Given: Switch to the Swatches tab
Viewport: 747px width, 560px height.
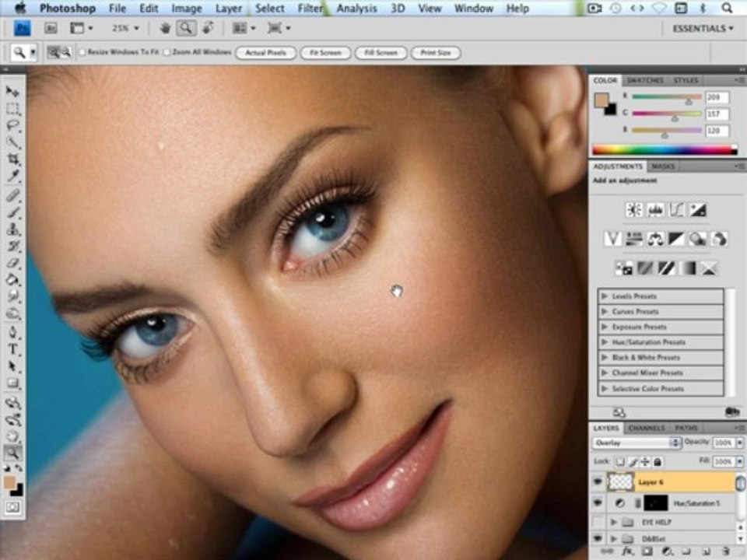Looking at the screenshot, I should [x=644, y=80].
